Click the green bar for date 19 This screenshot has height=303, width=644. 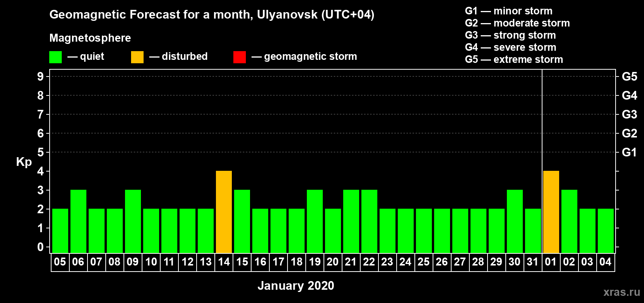tap(315, 222)
